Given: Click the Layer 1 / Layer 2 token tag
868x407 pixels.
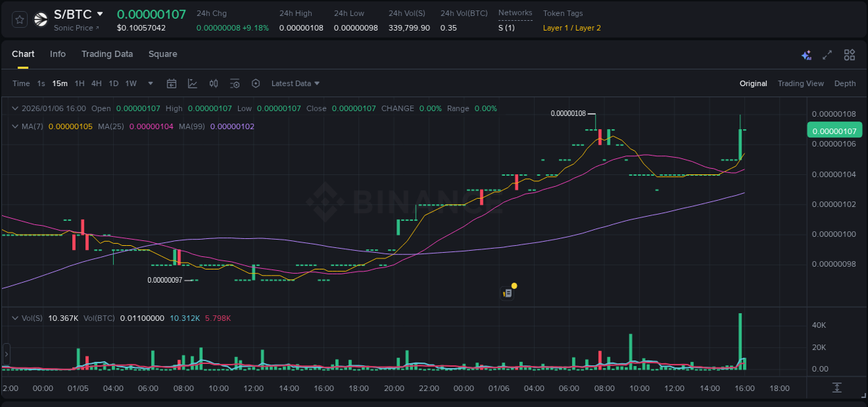Looking at the screenshot, I should pyautogui.click(x=571, y=28).
